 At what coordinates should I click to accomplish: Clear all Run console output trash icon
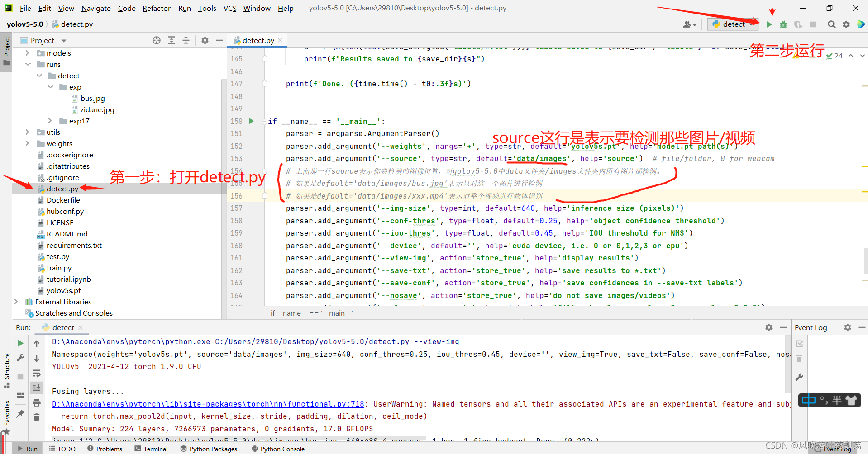[37, 417]
